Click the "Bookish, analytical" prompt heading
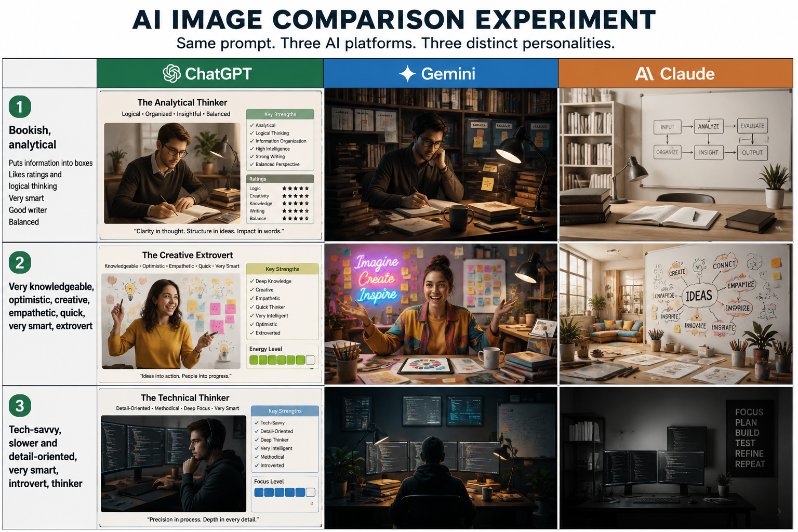Image resolution: width=798 pixels, height=532 pixels. point(33,138)
